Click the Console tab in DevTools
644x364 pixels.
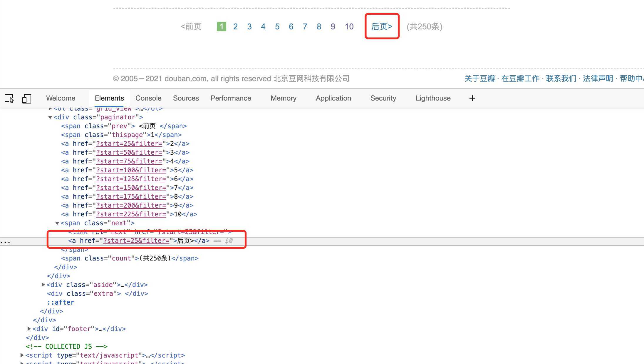point(148,98)
